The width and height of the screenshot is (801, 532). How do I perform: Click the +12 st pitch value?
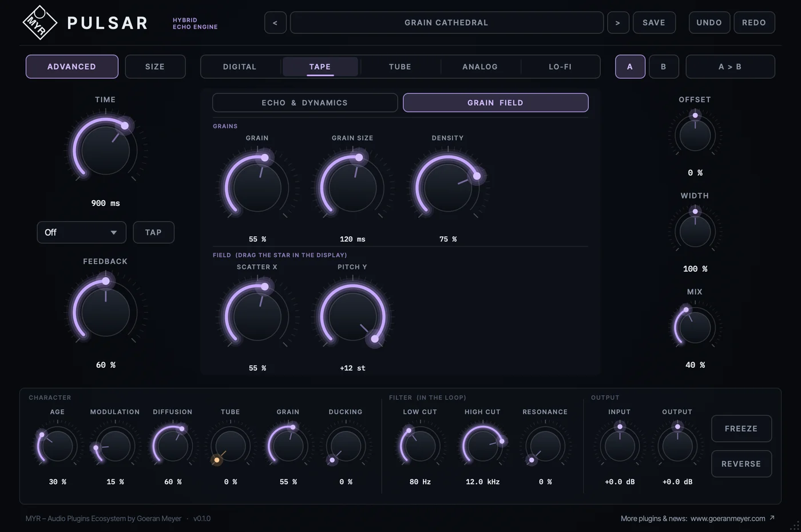[352, 368]
